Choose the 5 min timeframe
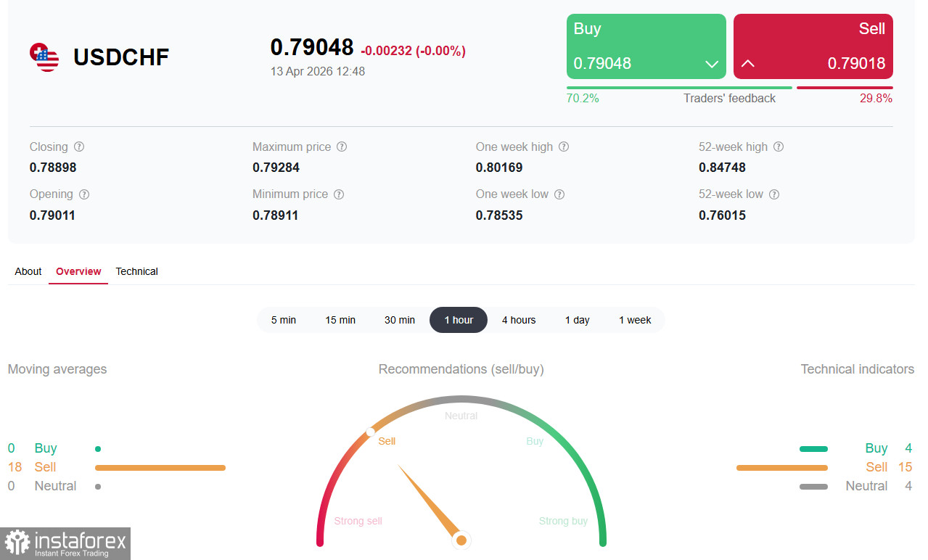 pos(284,320)
